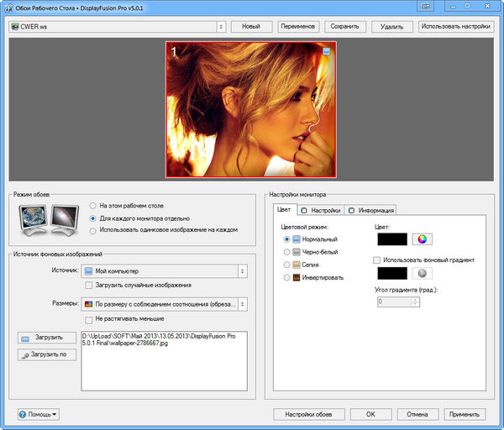Select the monitor 1 wallpaper preview thumbnail
The image size is (504, 430).
(251, 110)
